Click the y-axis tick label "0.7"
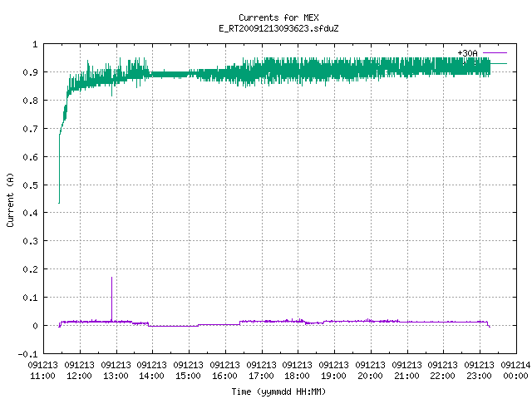The image size is (532, 399). pyautogui.click(x=30, y=129)
